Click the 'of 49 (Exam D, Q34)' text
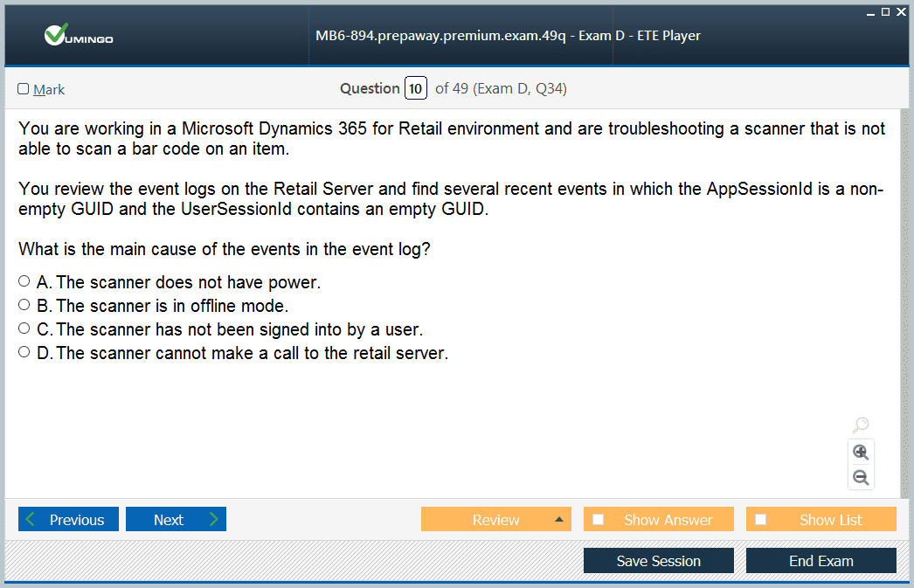This screenshot has height=588, width=914. 501,88
